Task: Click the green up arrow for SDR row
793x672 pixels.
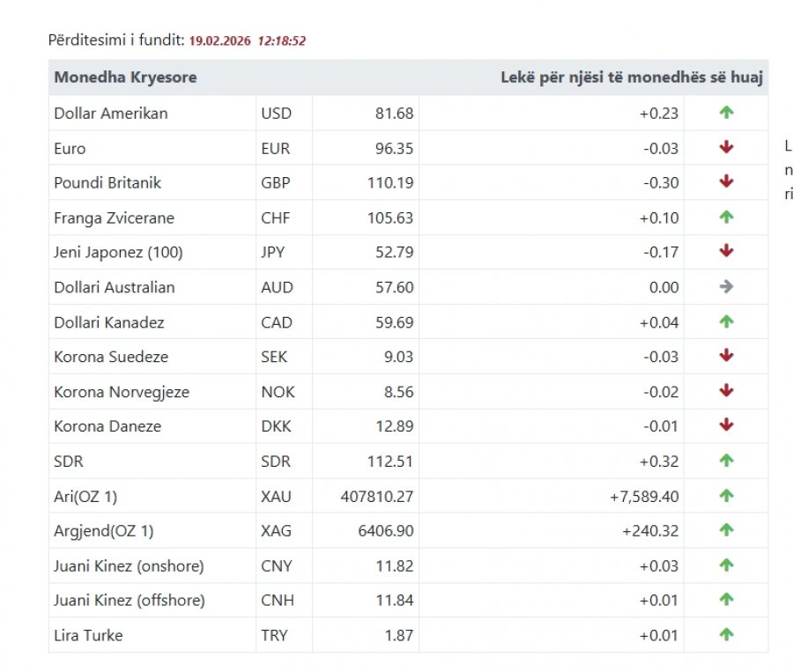Action: pos(726,460)
